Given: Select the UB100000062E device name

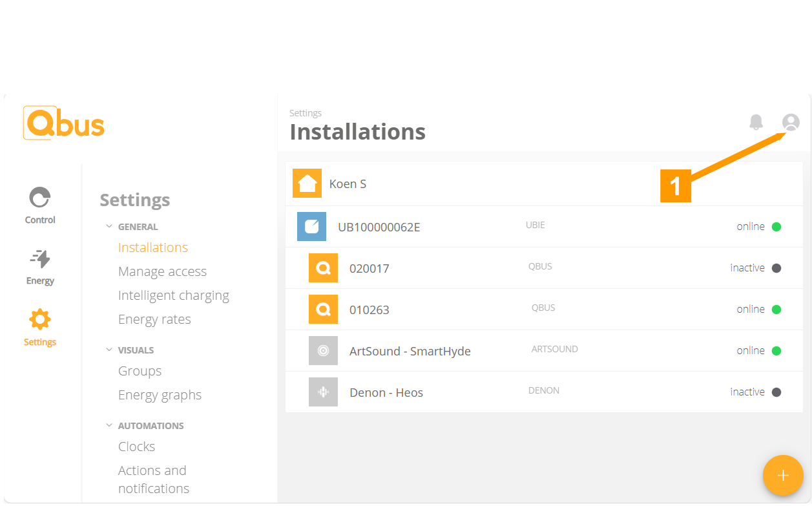Looking at the screenshot, I should click(x=379, y=227).
